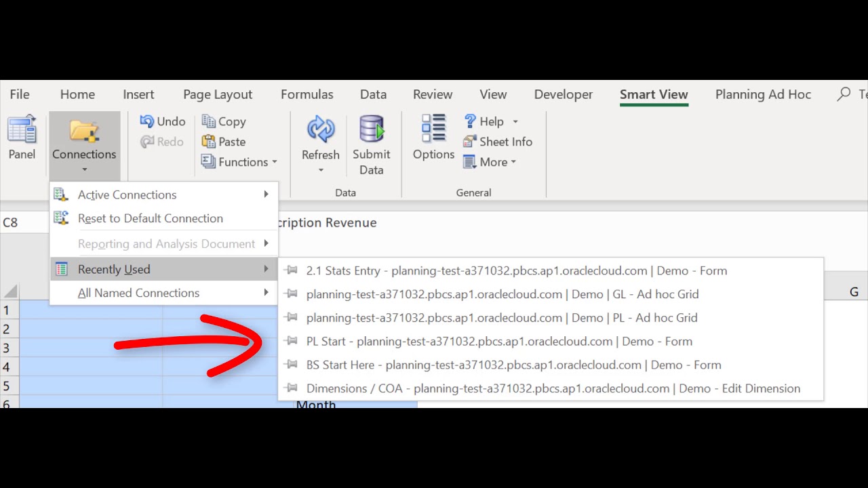Viewport: 868px width, 488px height.
Task: Expand the Refresh dropdown arrow
Action: pyautogui.click(x=321, y=170)
